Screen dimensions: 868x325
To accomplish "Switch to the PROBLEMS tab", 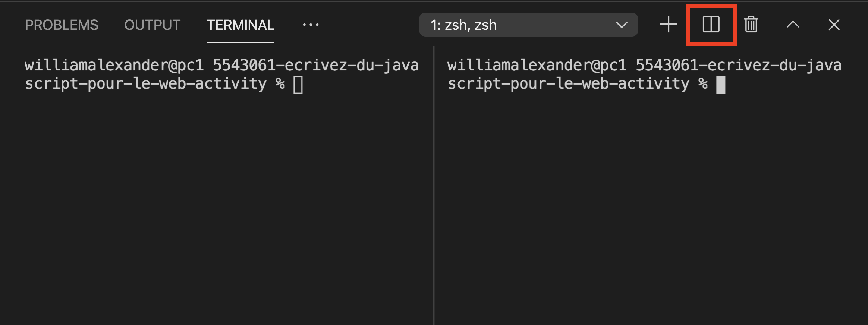I will [61, 25].
